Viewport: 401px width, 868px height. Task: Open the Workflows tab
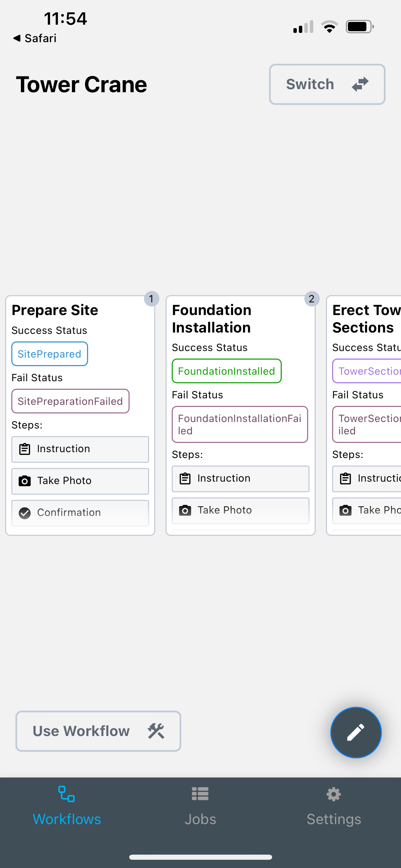67,806
